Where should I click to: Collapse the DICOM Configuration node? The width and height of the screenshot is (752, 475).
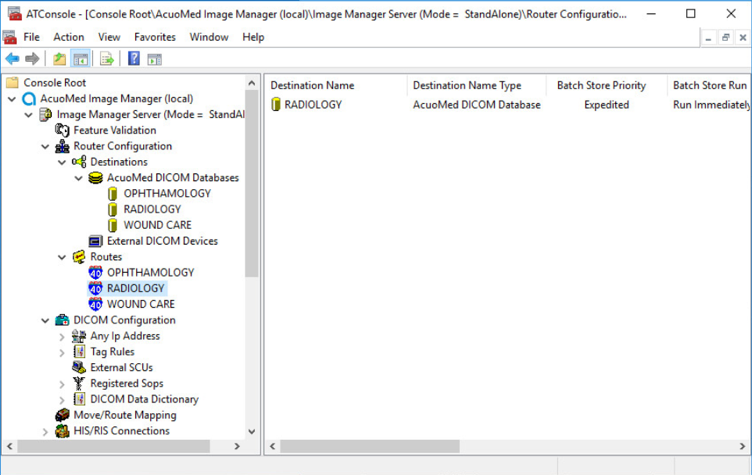(46, 321)
